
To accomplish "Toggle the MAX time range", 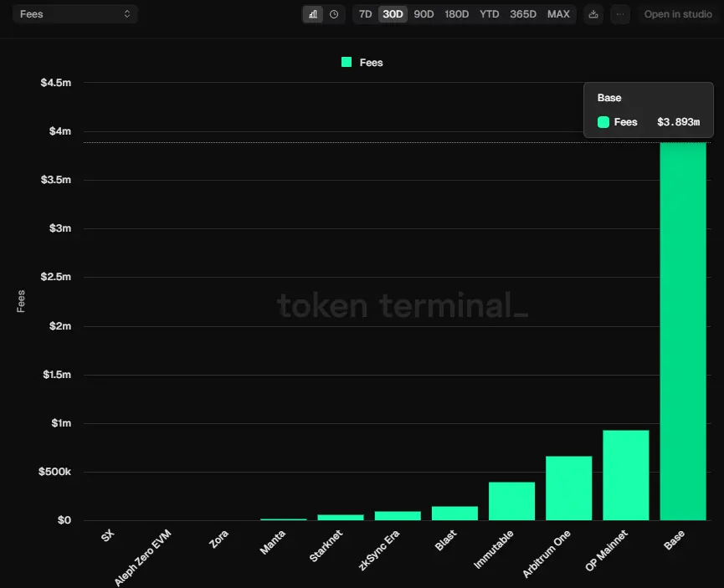I will tap(559, 13).
